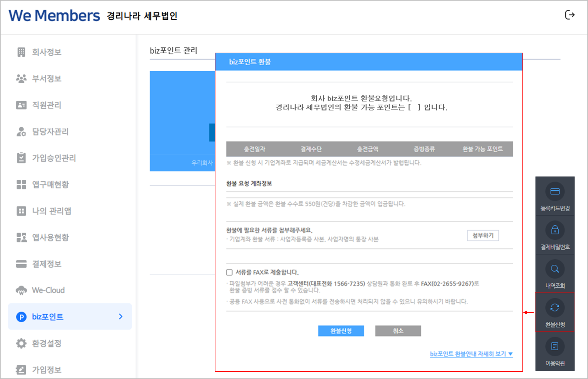
Task: Click the gray 취소 button
Action: [398, 331]
